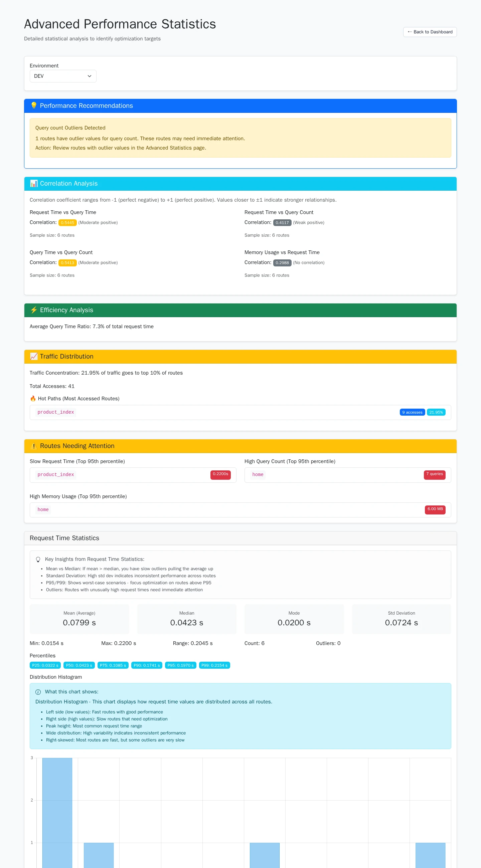This screenshot has height=868, width=481.
Task: Click the 7 queries red badge
Action: point(435,475)
